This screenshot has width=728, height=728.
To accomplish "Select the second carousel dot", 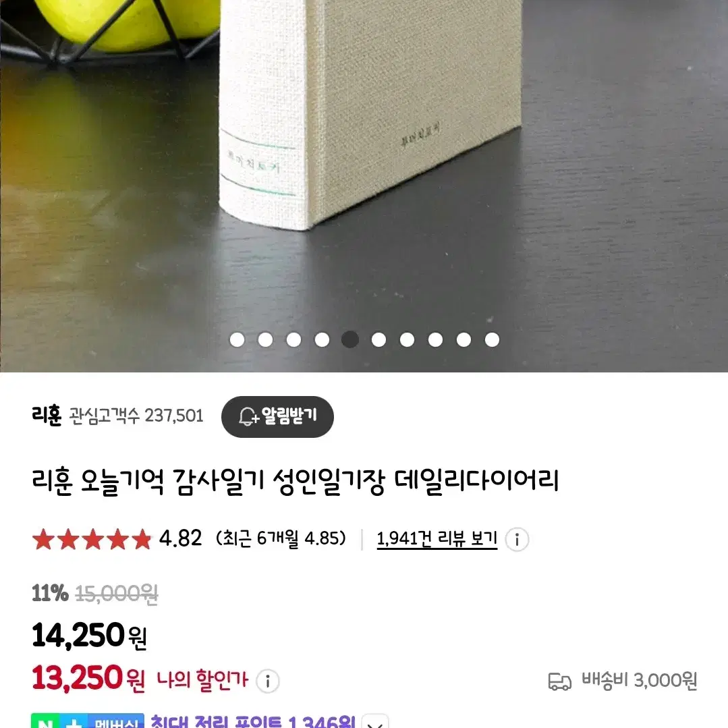I will pyautogui.click(x=266, y=339).
